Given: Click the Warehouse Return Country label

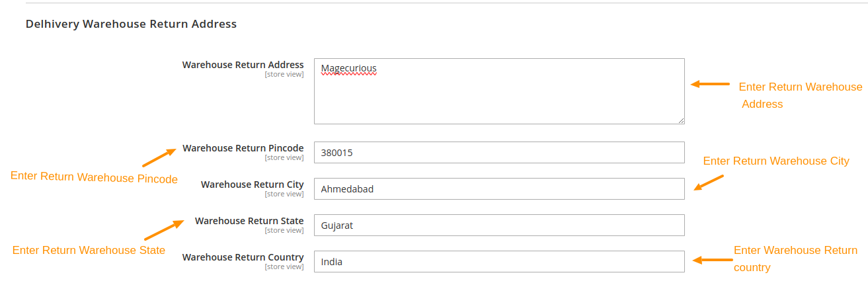Looking at the screenshot, I should (x=243, y=257).
